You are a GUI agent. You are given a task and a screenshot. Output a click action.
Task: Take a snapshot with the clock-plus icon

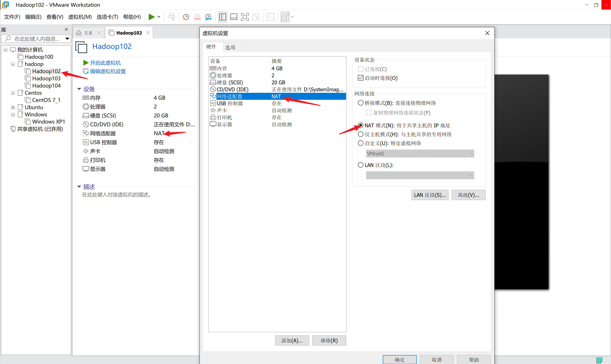tap(186, 17)
